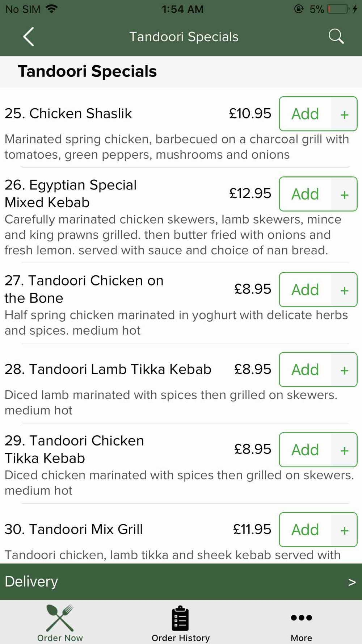Tap the back arrow icon
Screen dimensions: 362x644
29,37
